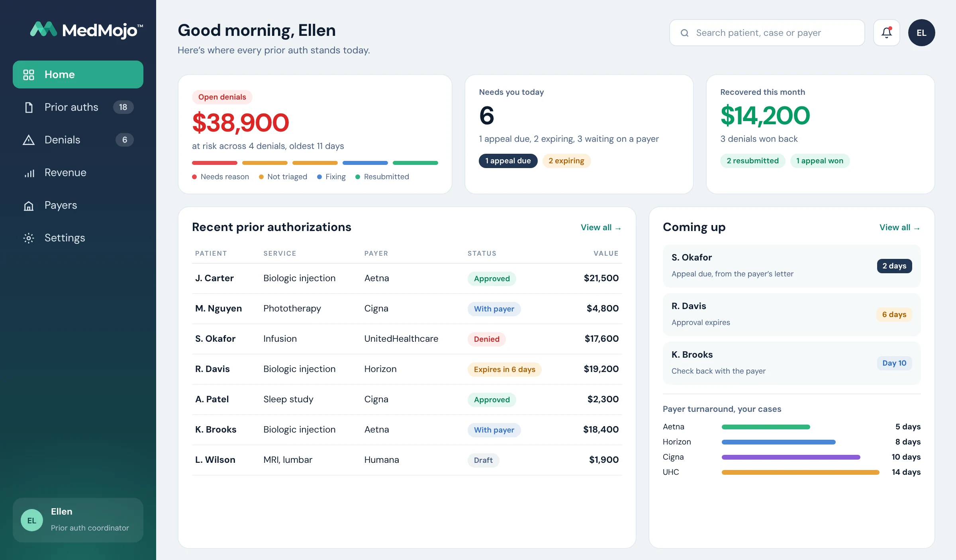Click the green Resubmitted progress segment
Image resolution: width=956 pixels, height=560 pixels.
pos(415,163)
